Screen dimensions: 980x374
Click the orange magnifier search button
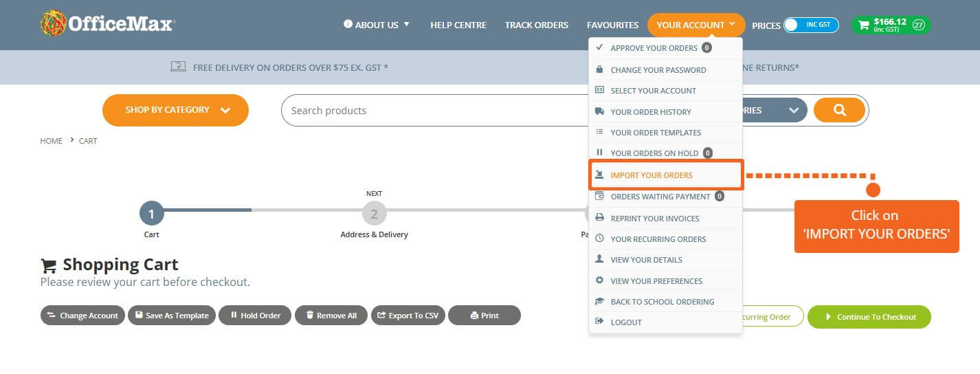[x=839, y=110]
